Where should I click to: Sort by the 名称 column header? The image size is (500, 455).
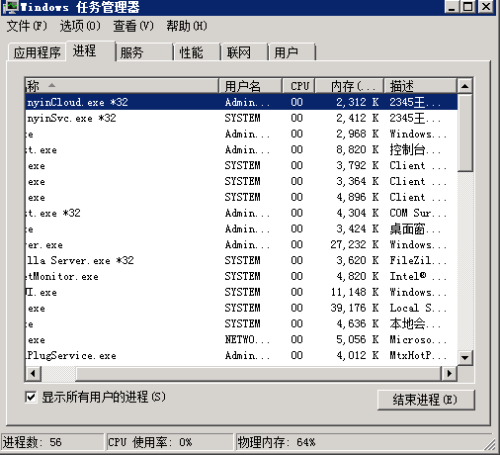pos(122,86)
